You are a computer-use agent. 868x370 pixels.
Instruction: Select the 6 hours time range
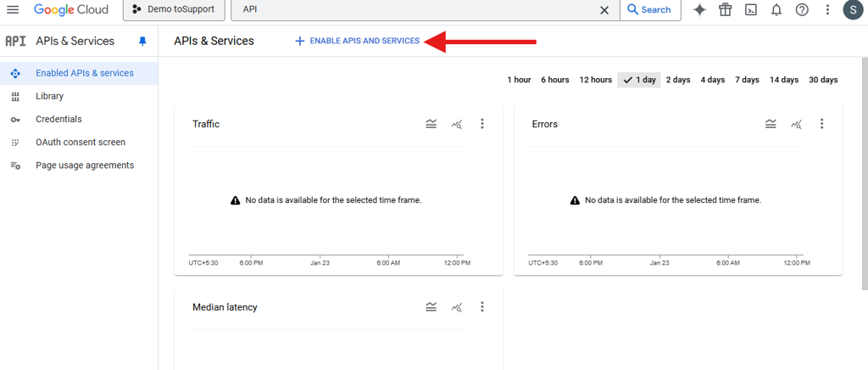pos(555,80)
